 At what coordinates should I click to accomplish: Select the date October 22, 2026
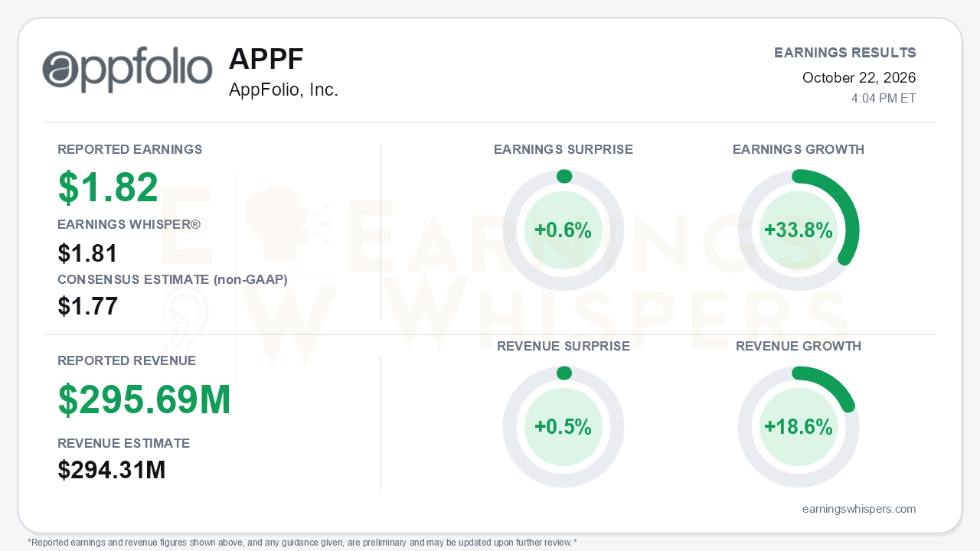click(x=859, y=77)
